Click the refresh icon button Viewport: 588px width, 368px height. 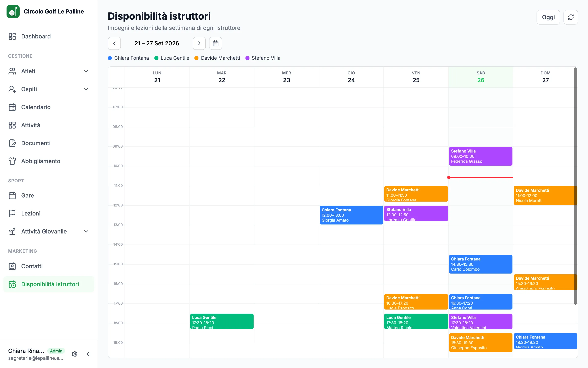571,17
